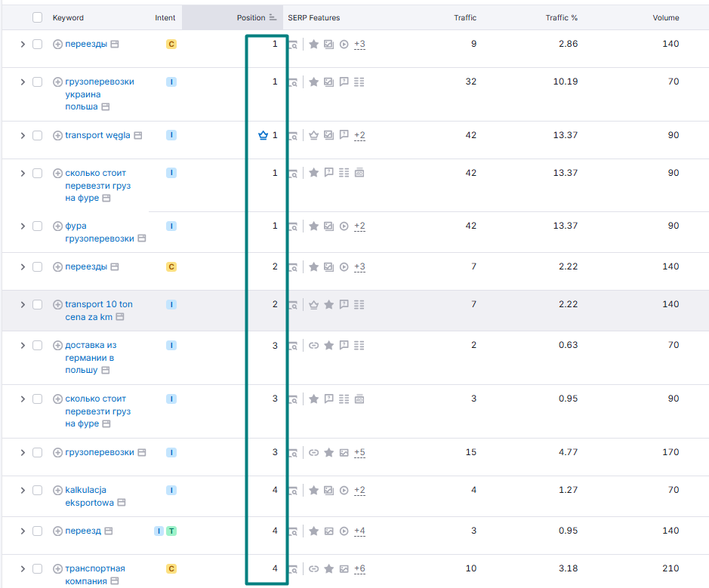Click the video feature icon in фура грузоперевозки row
Viewport: 709px width, 588px height.
click(344, 226)
